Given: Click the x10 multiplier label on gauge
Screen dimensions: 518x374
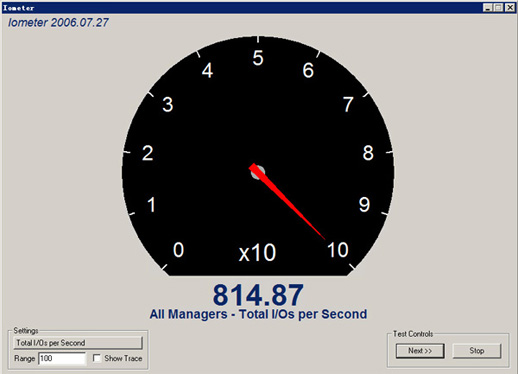Looking at the screenshot, I should [x=258, y=253].
